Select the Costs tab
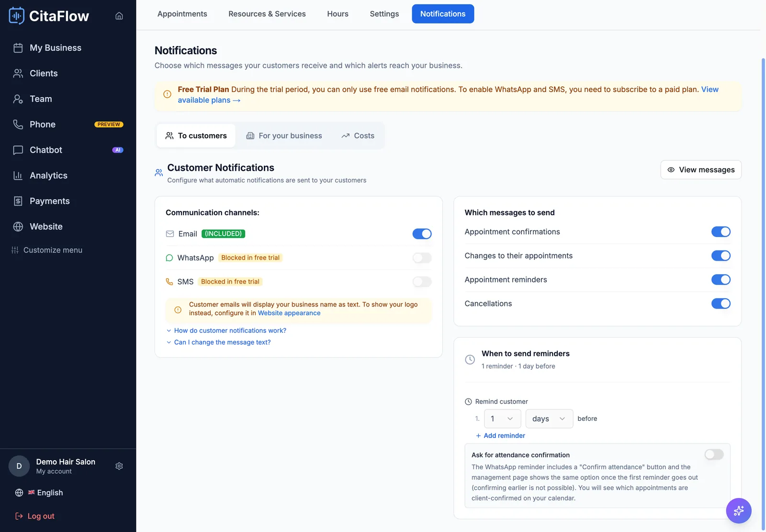This screenshot has width=766, height=532. tap(358, 136)
